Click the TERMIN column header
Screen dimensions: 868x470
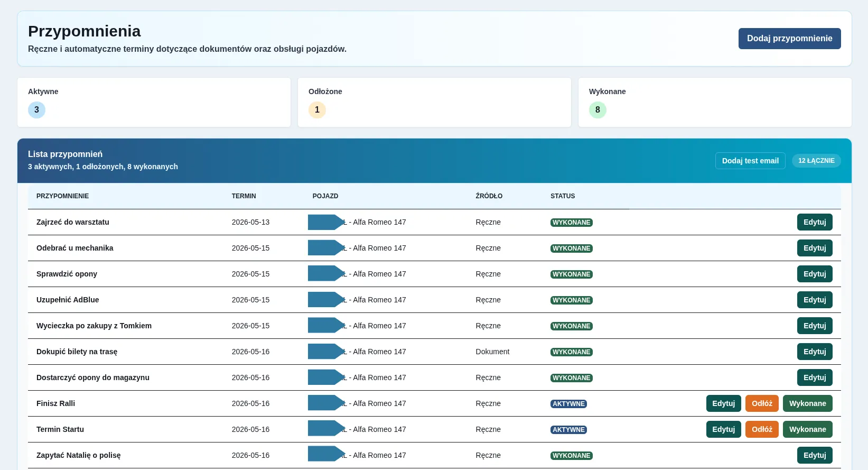tap(244, 196)
